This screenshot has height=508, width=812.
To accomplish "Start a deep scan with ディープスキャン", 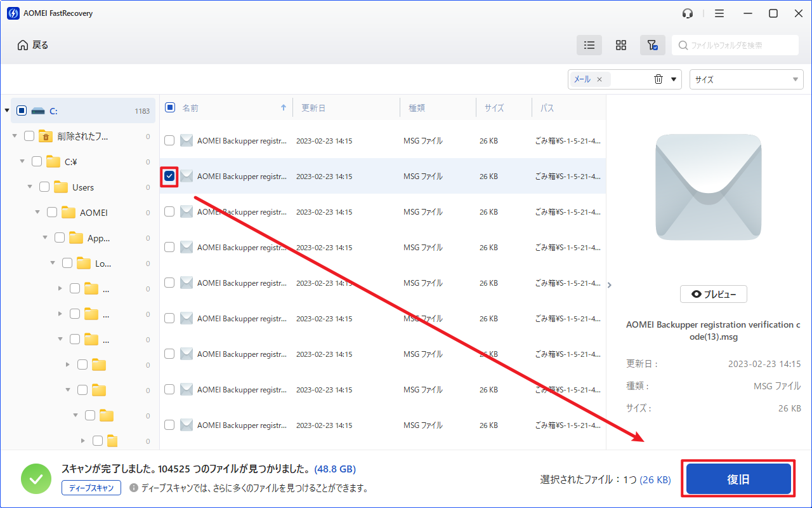I will [x=91, y=488].
